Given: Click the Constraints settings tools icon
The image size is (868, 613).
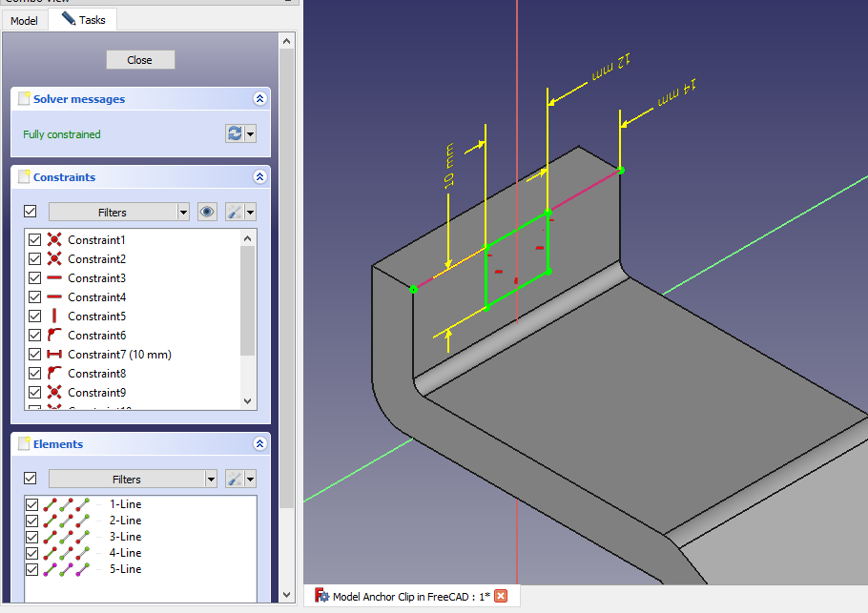Looking at the screenshot, I should tap(235, 212).
